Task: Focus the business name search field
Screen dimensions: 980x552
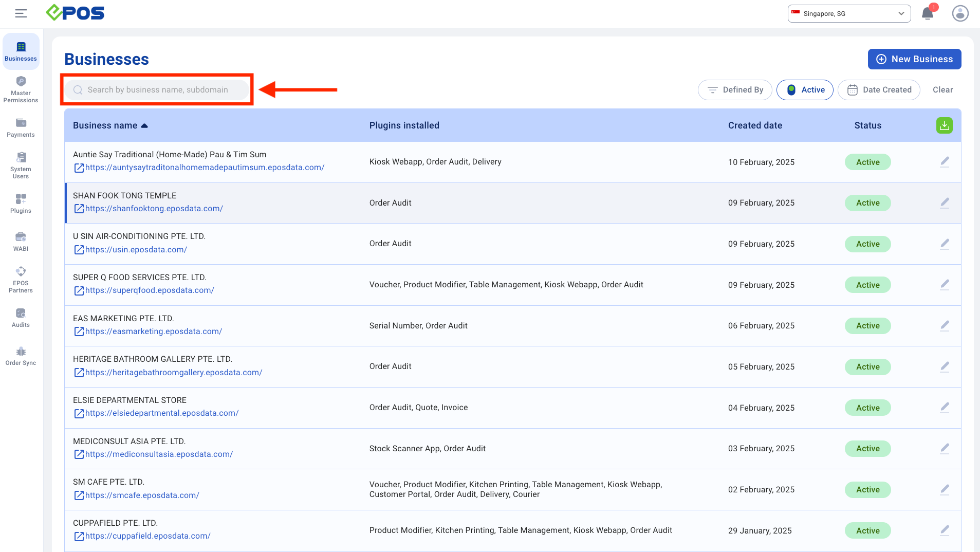Action: tap(156, 90)
